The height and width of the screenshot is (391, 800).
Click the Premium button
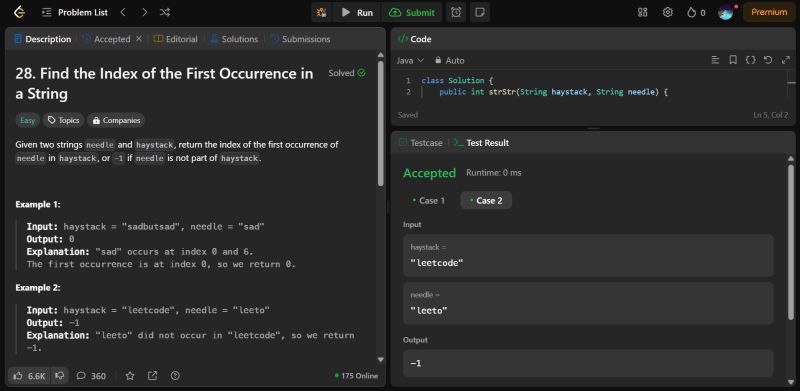[769, 12]
